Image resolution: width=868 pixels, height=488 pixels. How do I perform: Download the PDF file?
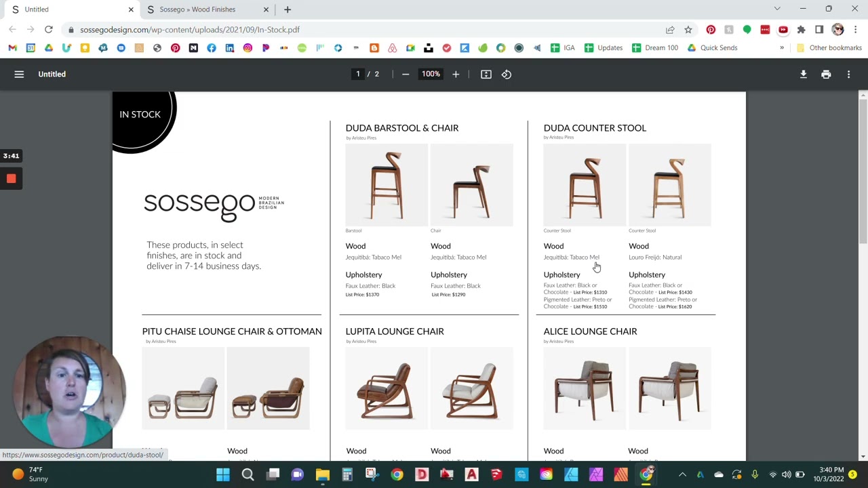pos(803,74)
